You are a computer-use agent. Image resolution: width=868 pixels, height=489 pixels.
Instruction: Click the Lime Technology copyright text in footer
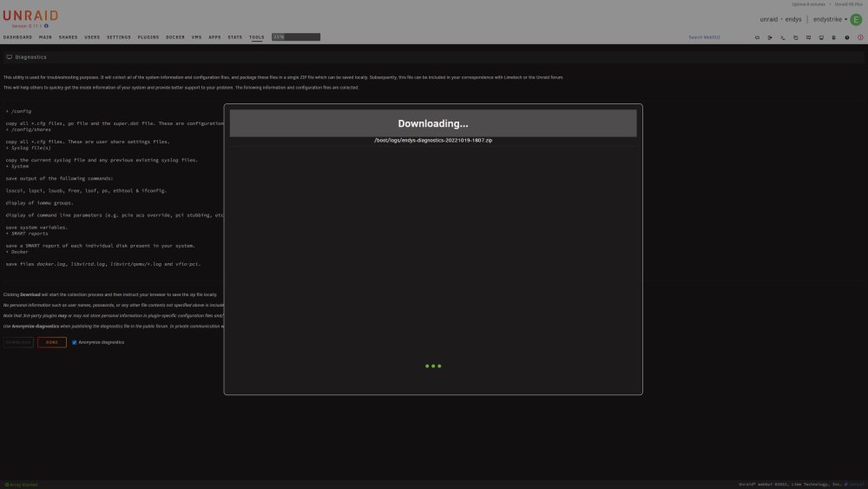point(790,485)
